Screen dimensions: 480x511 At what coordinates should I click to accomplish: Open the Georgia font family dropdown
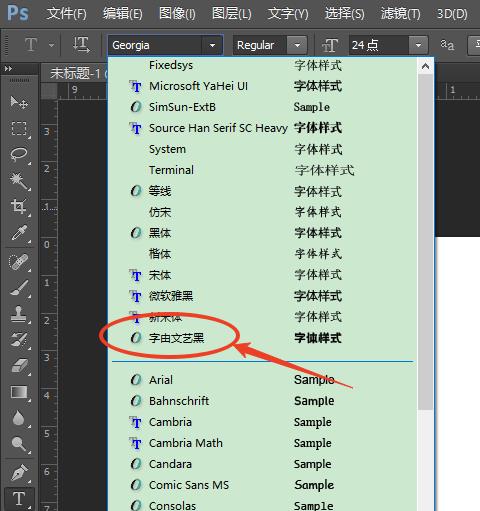click(212, 45)
